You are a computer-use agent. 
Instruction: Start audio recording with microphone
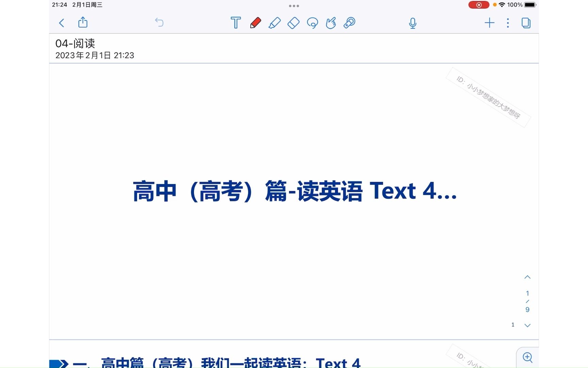tap(412, 23)
